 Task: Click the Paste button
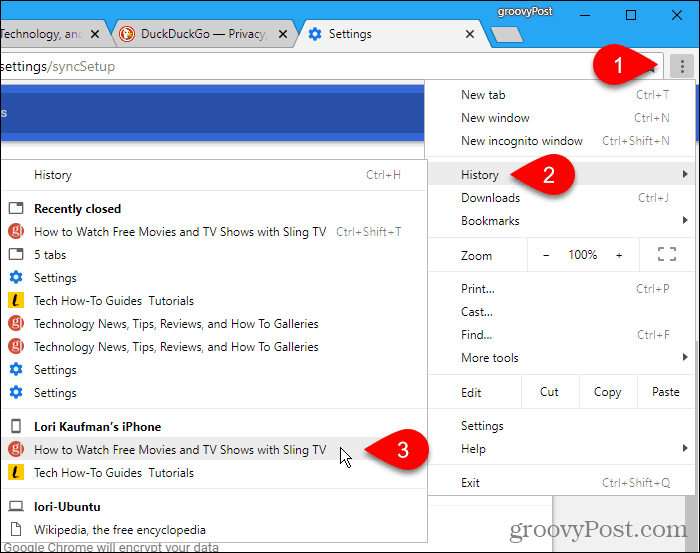(x=666, y=392)
